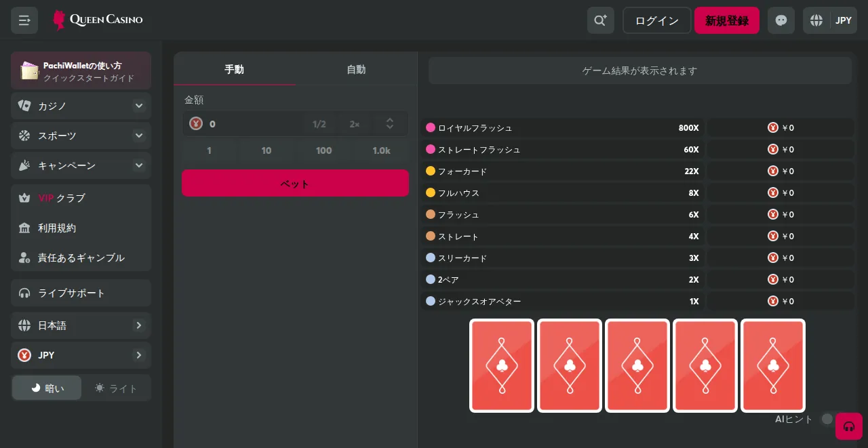The image size is (868, 448).
Task: Click the ゲーム結果が表示されます results bar
Action: click(x=640, y=70)
